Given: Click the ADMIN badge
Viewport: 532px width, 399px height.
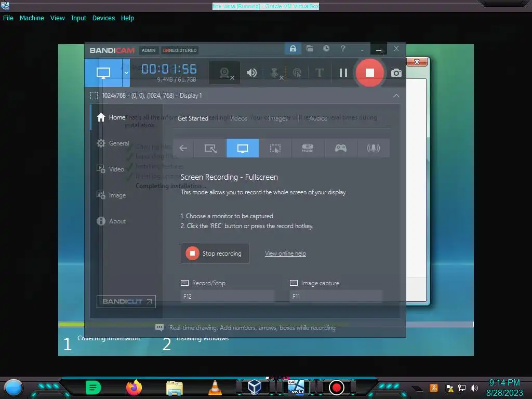Looking at the screenshot, I should [x=148, y=50].
